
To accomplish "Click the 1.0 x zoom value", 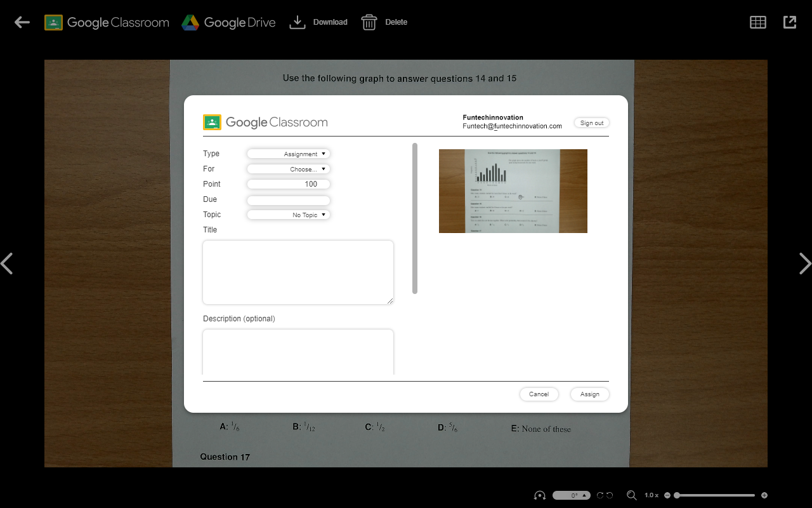I will click(x=652, y=495).
